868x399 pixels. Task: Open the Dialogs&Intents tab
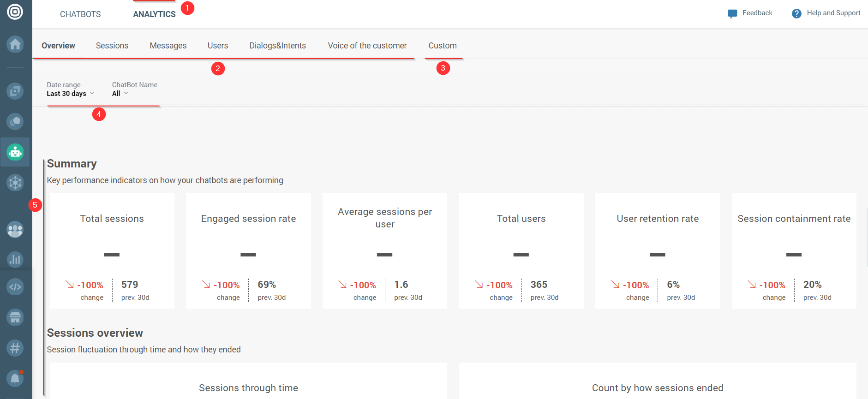278,46
